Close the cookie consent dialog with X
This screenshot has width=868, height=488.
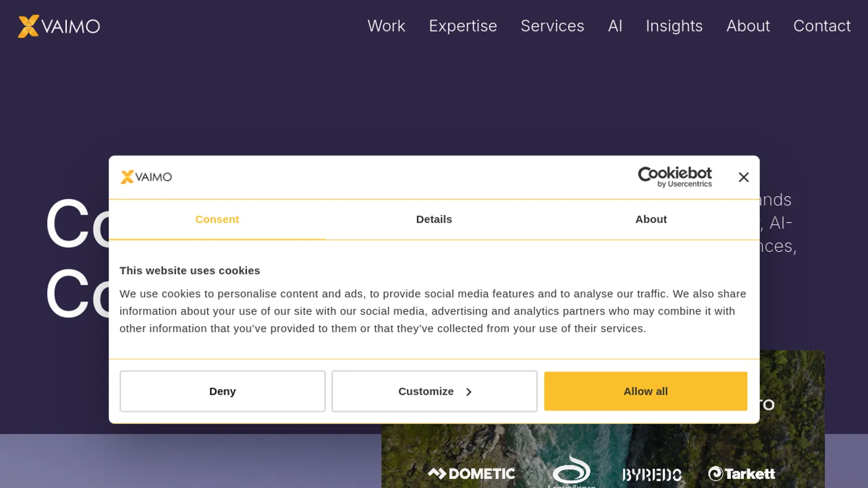[x=744, y=177]
